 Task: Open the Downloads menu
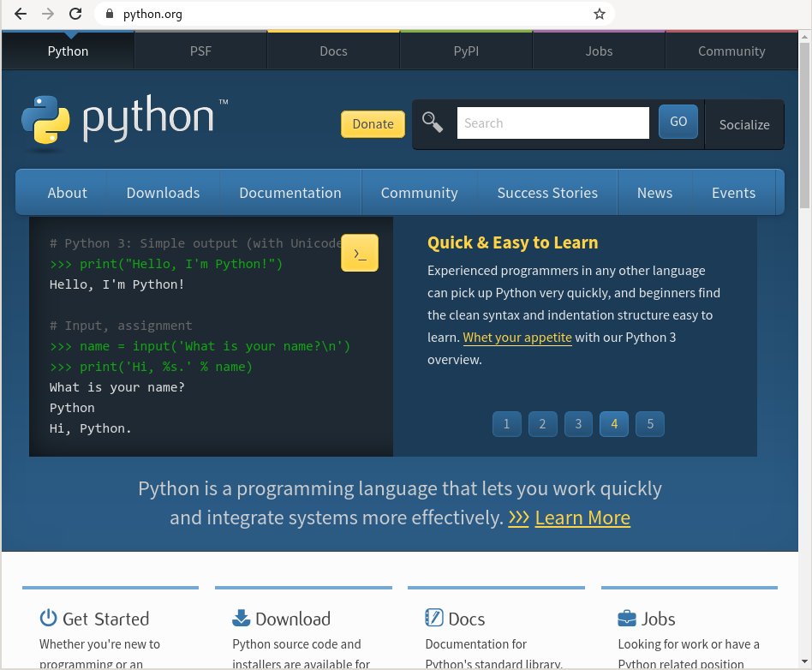[163, 193]
